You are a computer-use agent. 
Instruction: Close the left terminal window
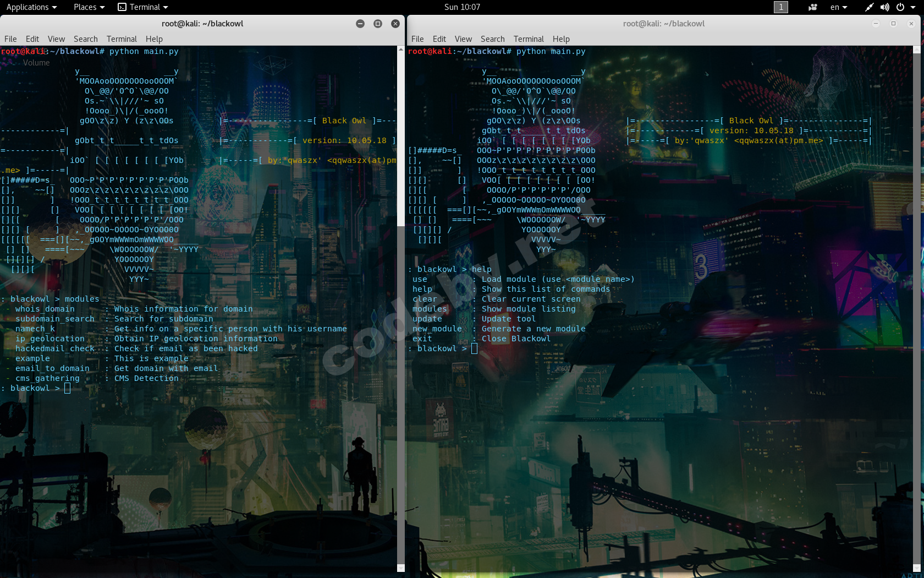point(395,24)
